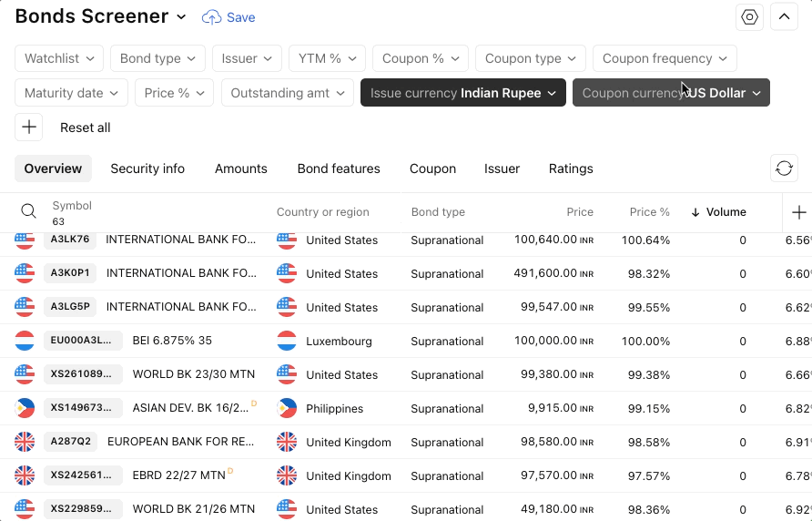The width and height of the screenshot is (812, 521).
Task: Open the screener settings hexagon icon
Action: [x=749, y=17]
